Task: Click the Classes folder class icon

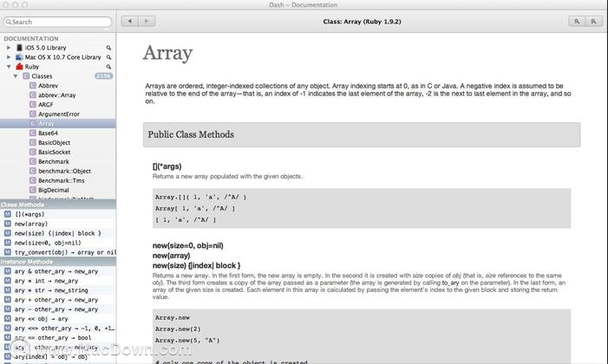Action: coord(26,76)
